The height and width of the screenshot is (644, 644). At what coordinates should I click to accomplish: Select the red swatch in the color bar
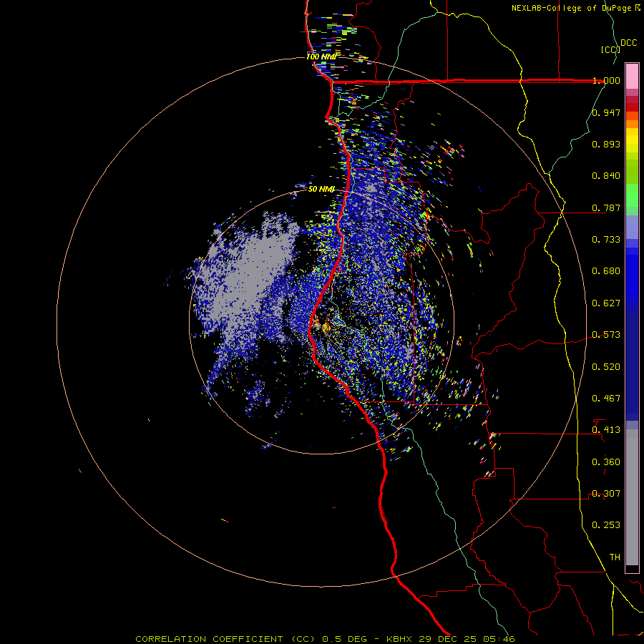(632, 107)
